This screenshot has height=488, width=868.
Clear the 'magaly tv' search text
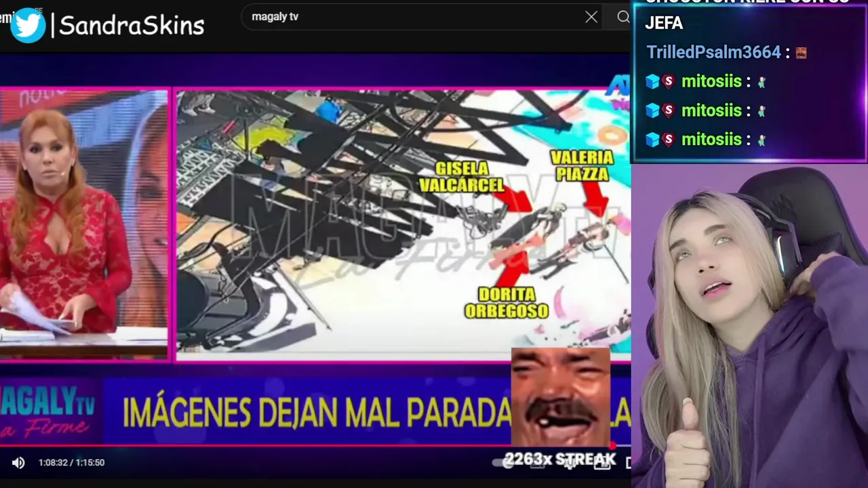tap(591, 17)
